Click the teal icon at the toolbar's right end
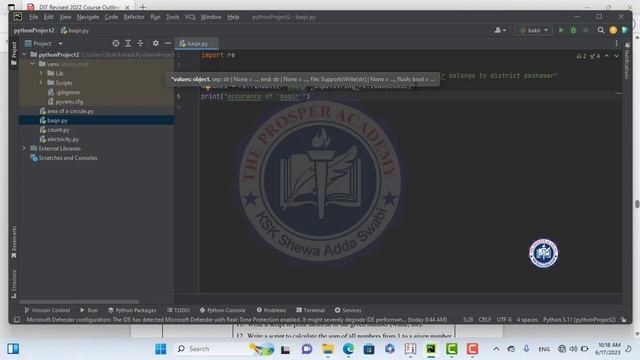The height and width of the screenshot is (360, 640). point(624,30)
